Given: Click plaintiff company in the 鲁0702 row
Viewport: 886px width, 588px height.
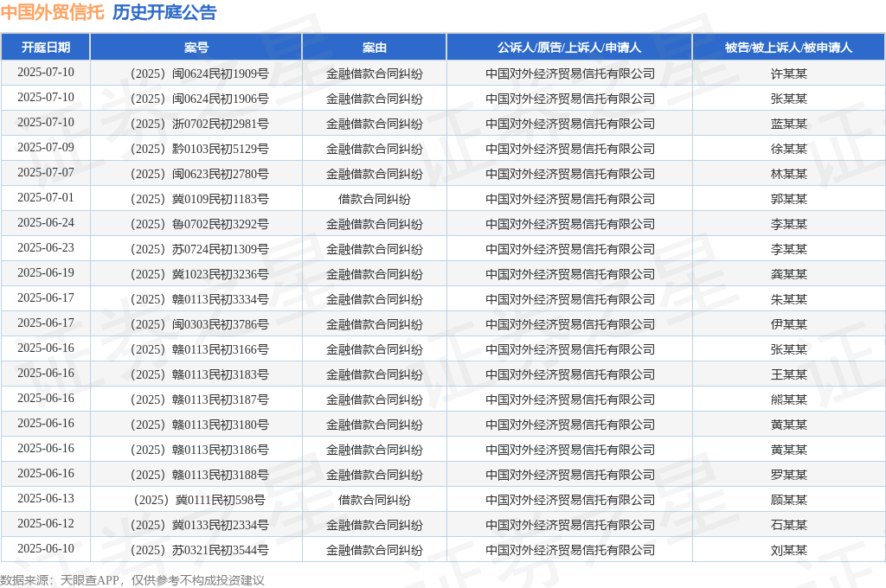Looking at the screenshot, I should pyautogui.click(x=569, y=224).
